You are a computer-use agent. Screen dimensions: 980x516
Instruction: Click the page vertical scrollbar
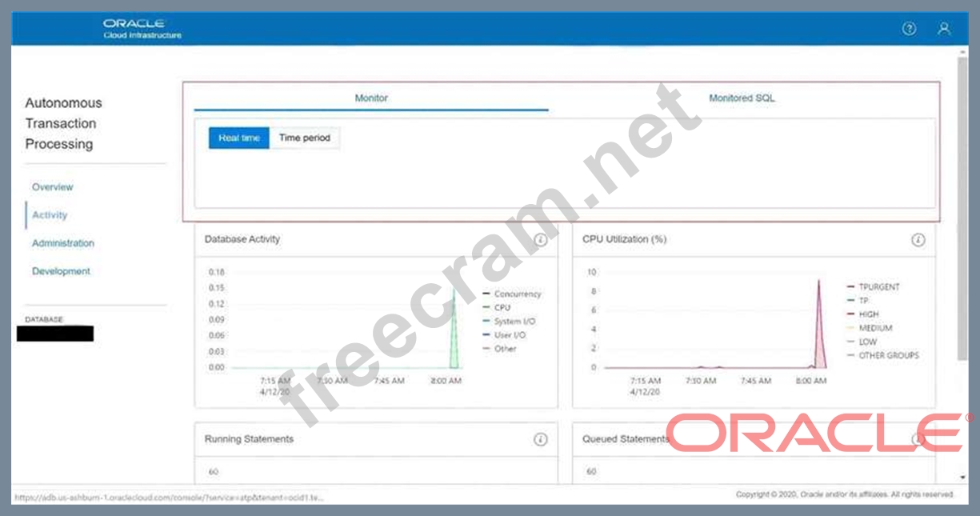[x=962, y=208]
